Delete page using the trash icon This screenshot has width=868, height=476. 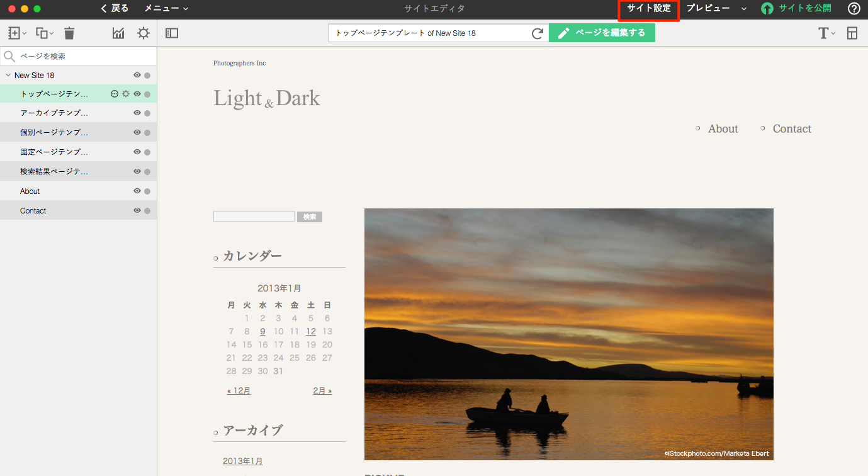(69, 33)
